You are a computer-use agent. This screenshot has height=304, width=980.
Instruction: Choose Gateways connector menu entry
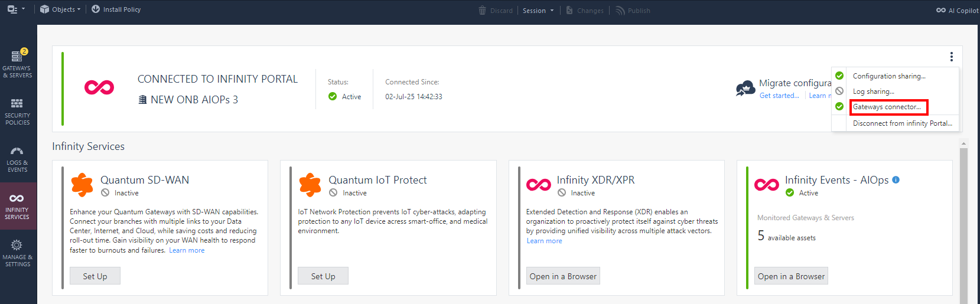pyautogui.click(x=887, y=107)
